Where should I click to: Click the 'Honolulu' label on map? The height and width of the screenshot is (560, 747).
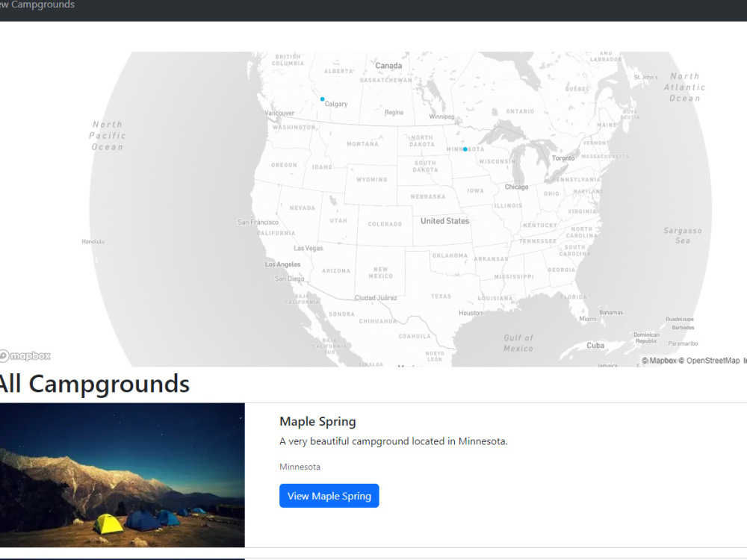[x=93, y=241]
